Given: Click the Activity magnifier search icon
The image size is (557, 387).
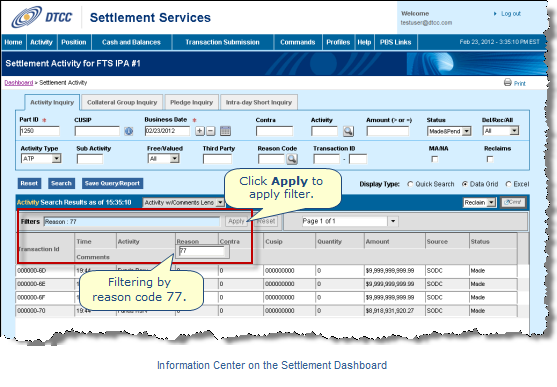Looking at the screenshot, I should pos(348,131).
